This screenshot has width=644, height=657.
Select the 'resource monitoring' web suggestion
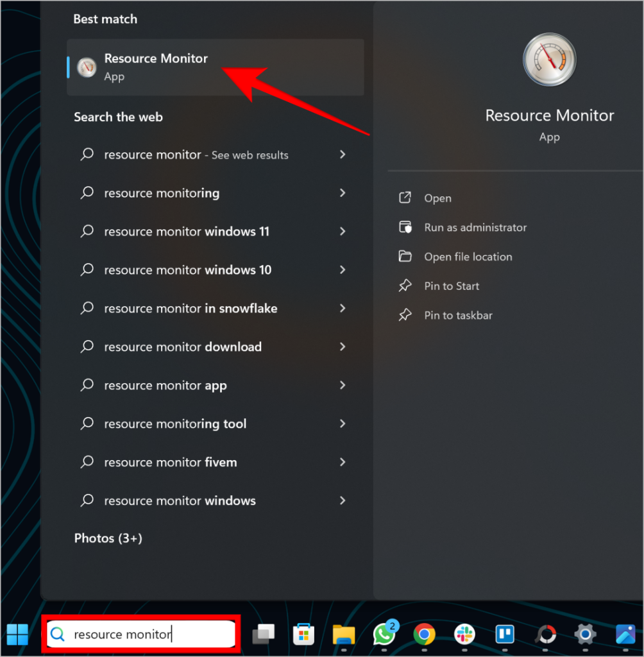pos(215,192)
